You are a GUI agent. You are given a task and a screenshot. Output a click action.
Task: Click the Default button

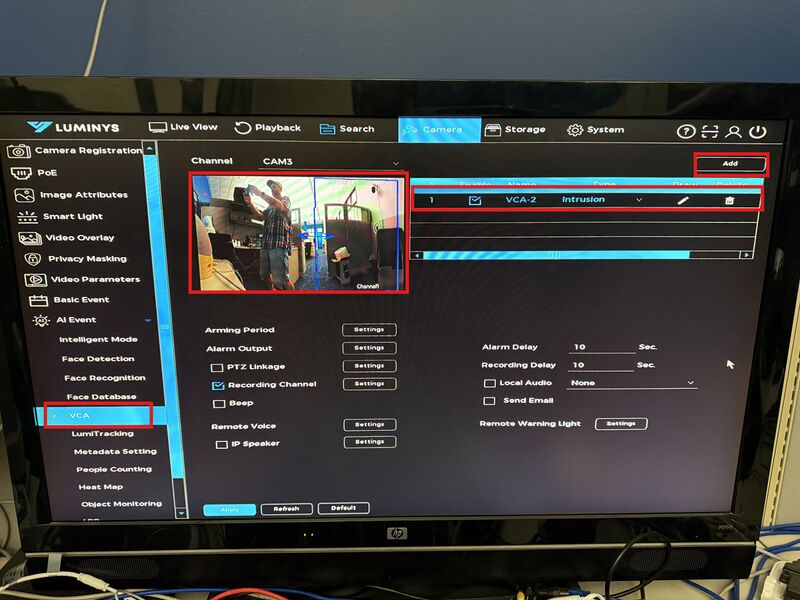point(343,508)
